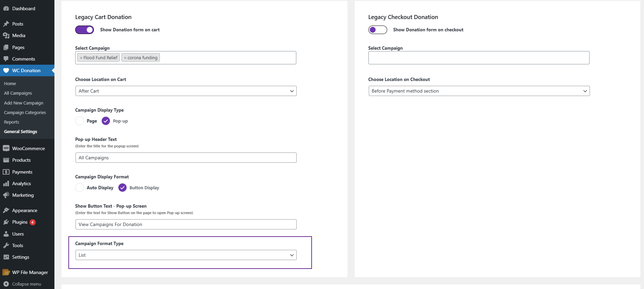Choose the Button Display format radio

[122, 188]
